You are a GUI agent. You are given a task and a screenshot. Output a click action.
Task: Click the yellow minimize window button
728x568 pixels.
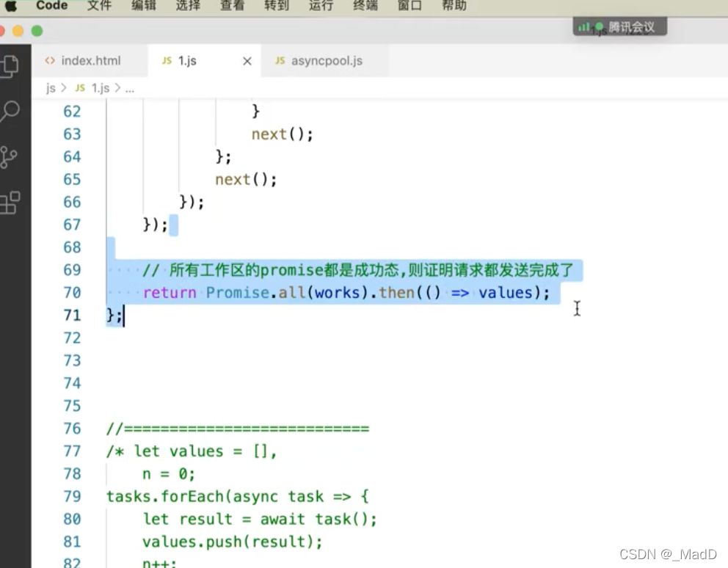tap(18, 31)
